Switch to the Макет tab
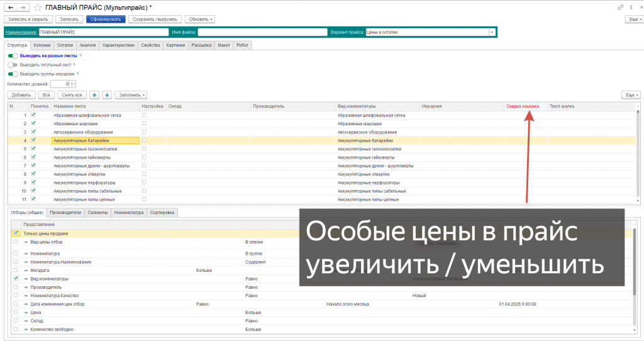Viewport: 644px width, 341px height. pos(224,45)
